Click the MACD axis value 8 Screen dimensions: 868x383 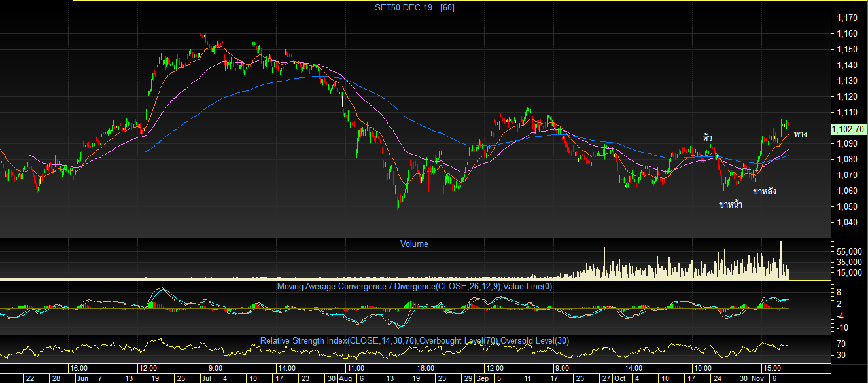[x=839, y=293]
